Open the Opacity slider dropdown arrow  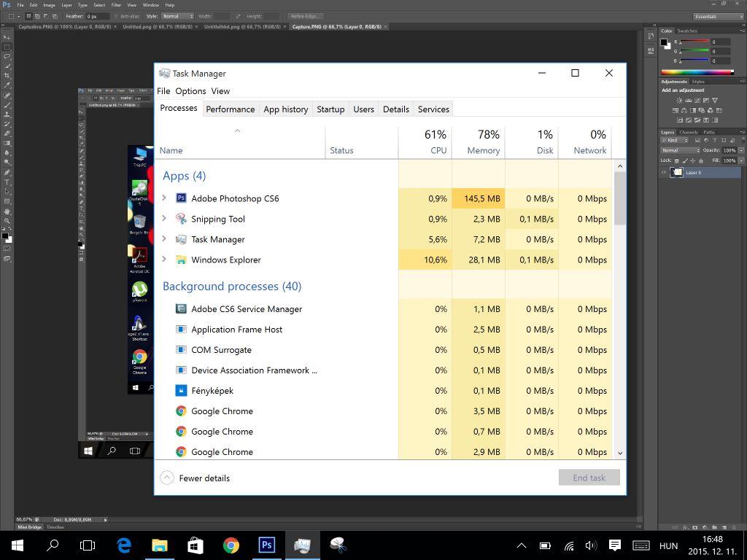[741, 150]
